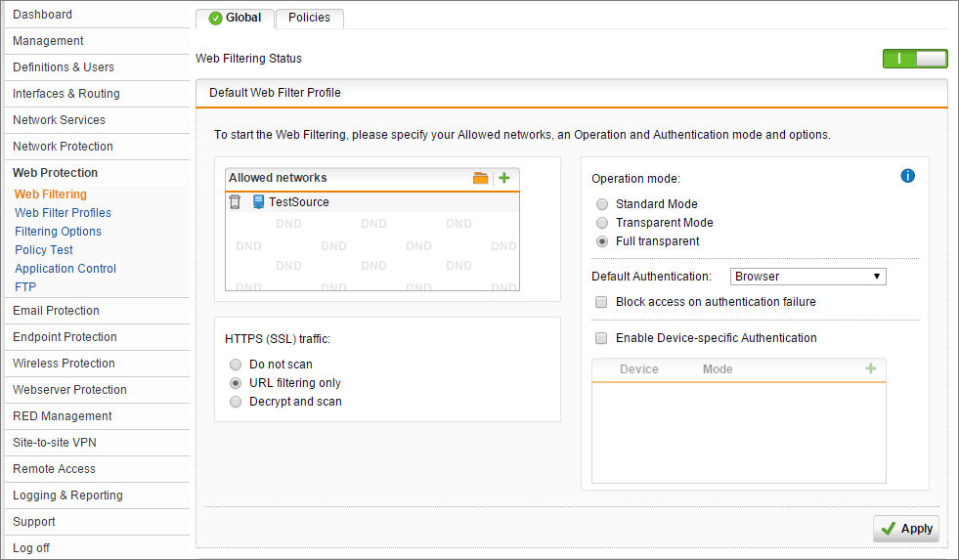Open folder icon in Allowed networks

click(480, 178)
